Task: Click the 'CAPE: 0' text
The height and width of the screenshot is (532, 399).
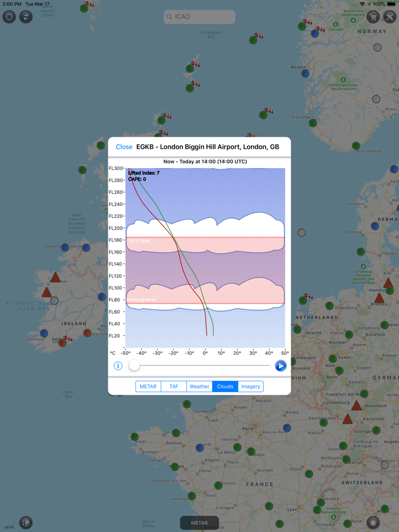Action: pyautogui.click(x=137, y=179)
